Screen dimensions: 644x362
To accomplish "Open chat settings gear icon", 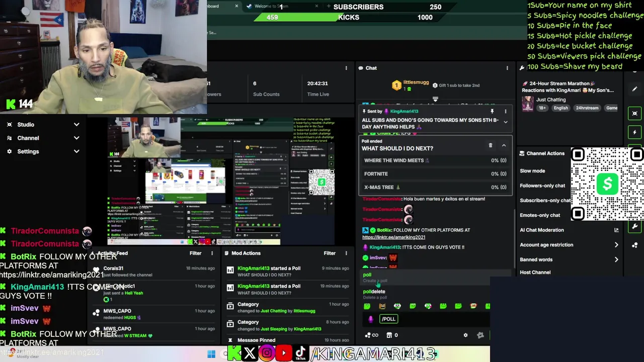I will coord(465,335).
